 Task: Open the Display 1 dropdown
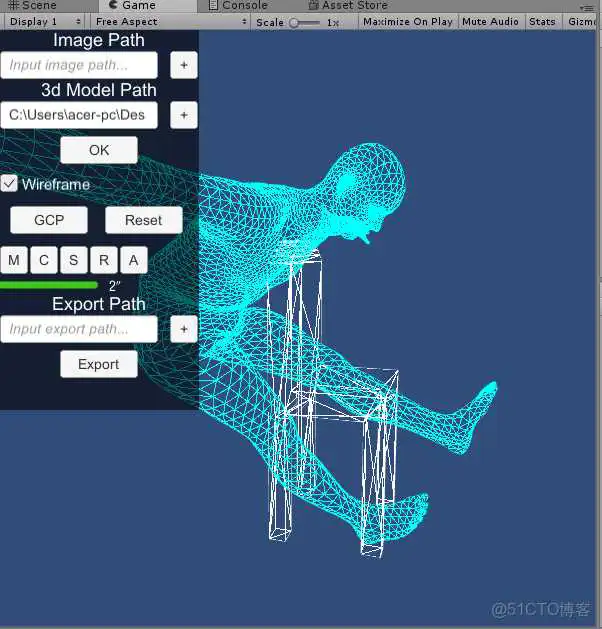(45, 21)
